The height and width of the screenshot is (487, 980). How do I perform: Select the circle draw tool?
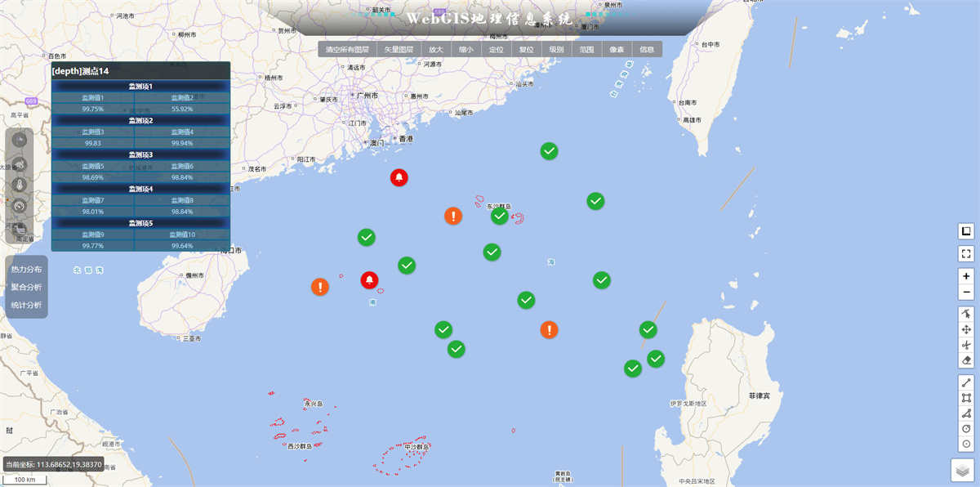pyautogui.click(x=966, y=428)
